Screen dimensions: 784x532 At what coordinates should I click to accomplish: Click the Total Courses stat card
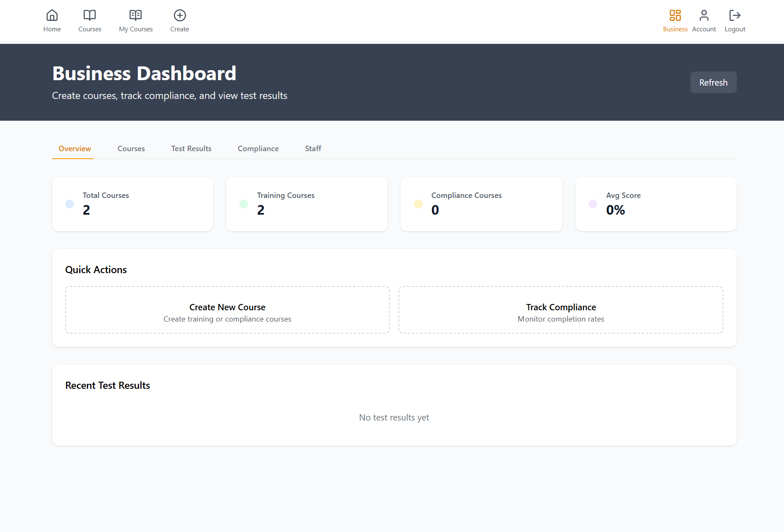point(132,204)
